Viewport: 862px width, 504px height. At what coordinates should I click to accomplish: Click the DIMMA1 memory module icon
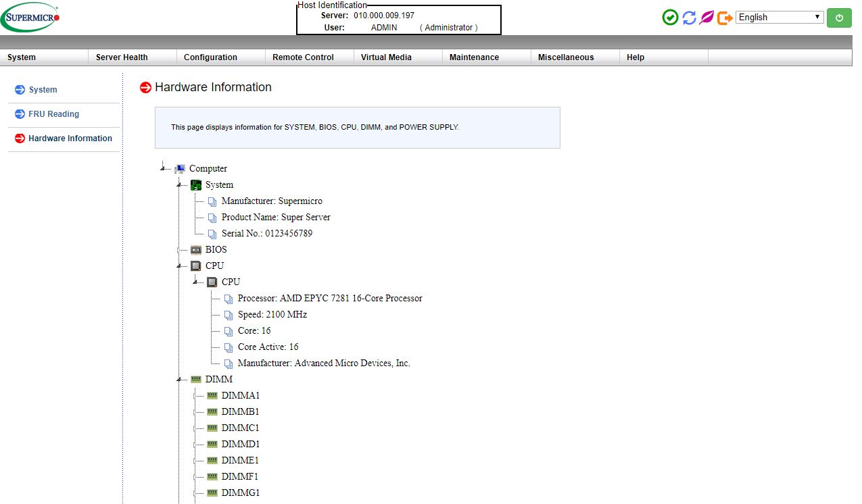(212, 395)
